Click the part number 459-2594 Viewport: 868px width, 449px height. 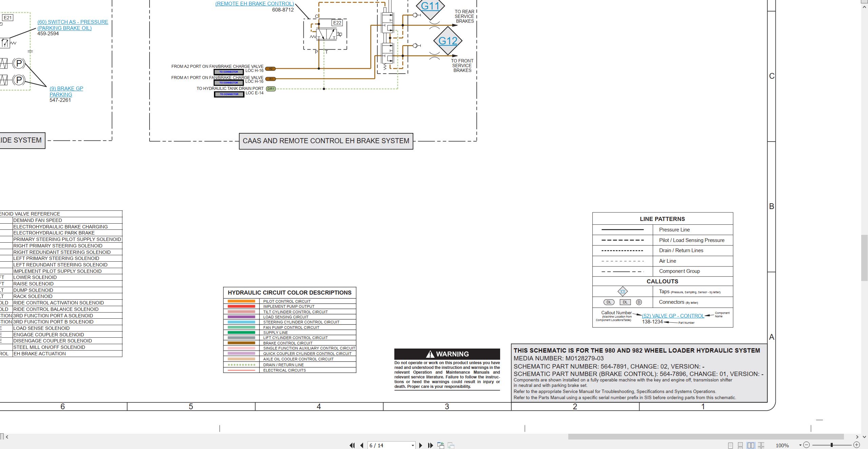(x=48, y=34)
